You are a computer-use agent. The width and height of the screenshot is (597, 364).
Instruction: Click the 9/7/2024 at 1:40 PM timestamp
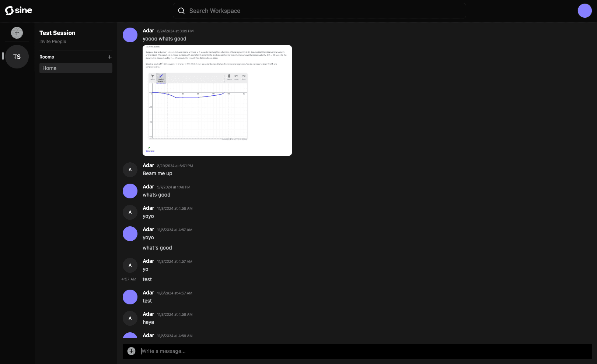(x=174, y=187)
